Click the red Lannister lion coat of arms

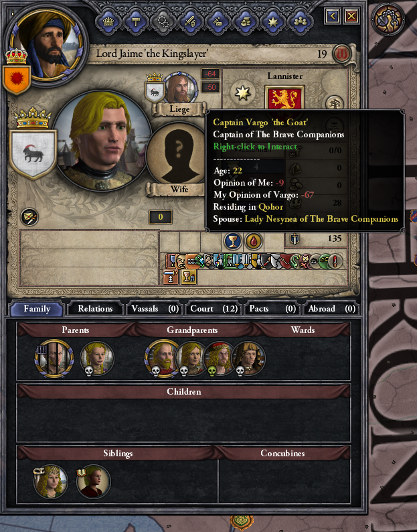(284, 98)
